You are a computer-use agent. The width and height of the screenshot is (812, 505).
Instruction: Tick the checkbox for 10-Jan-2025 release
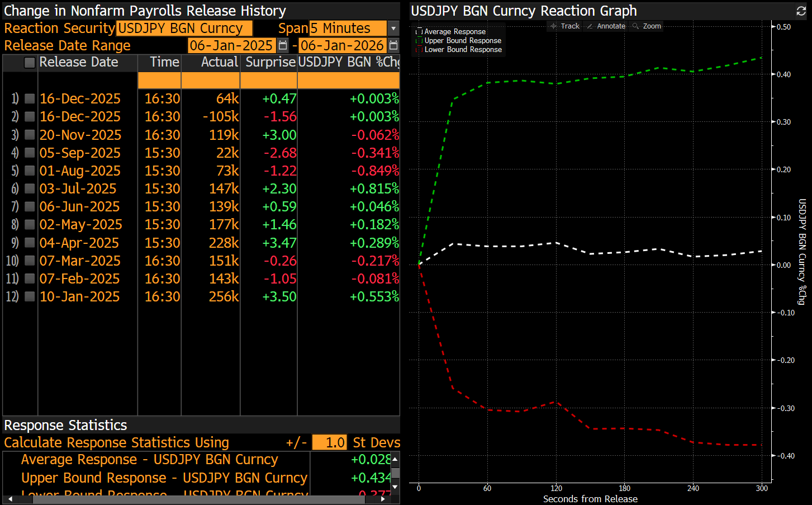(x=30, y=297)
